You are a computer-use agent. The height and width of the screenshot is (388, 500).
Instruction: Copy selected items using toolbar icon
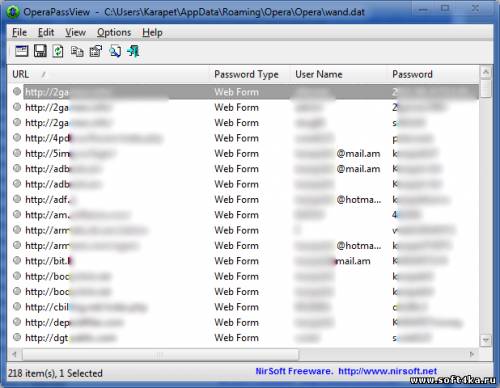[x=77, y=52]
